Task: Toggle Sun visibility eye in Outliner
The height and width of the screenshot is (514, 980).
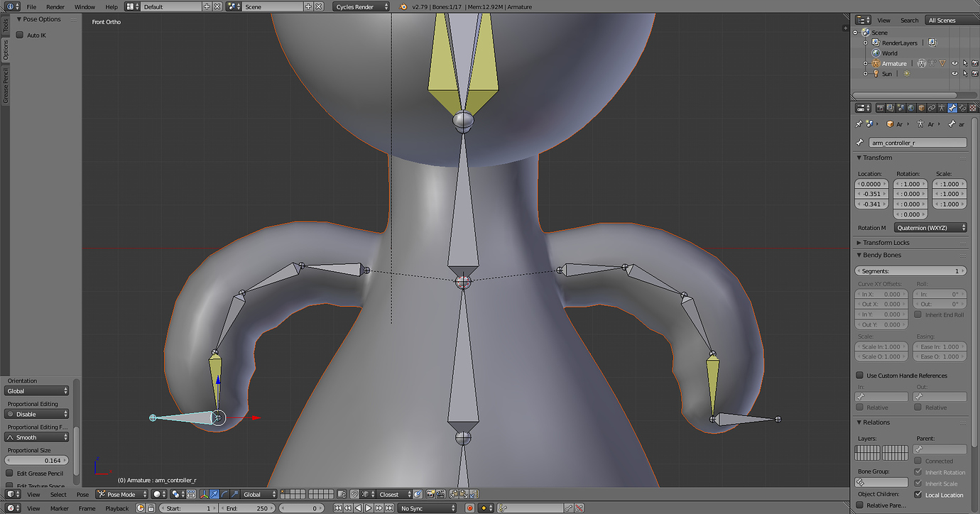Action: [x=954, y=74]
